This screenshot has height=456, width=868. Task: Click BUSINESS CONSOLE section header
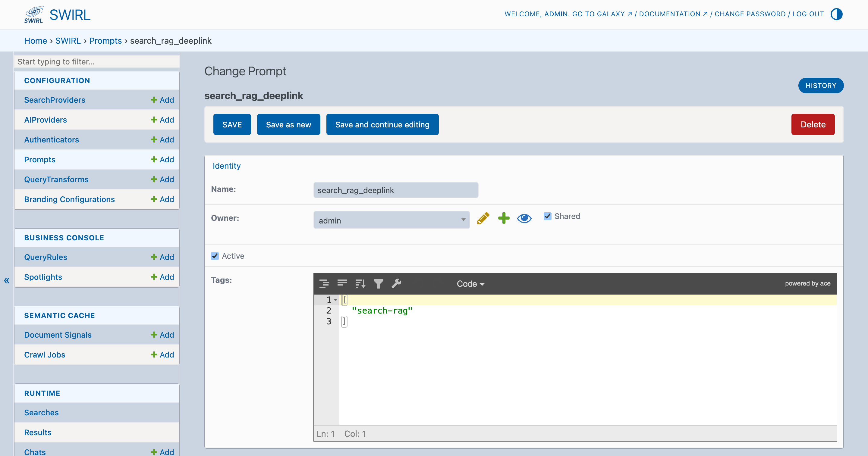(64, 238)
